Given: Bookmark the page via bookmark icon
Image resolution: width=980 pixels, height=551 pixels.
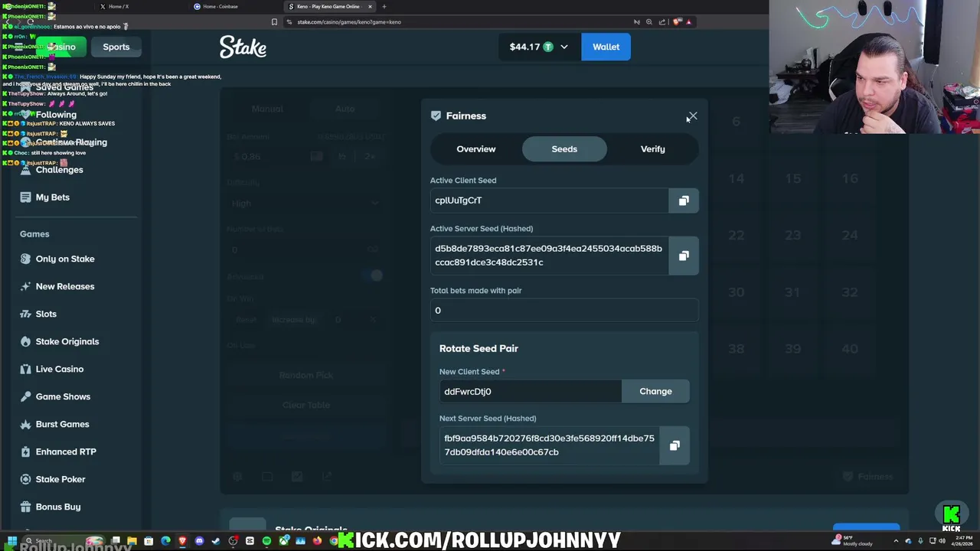Looking at the screenshot, I should [274, 22].
